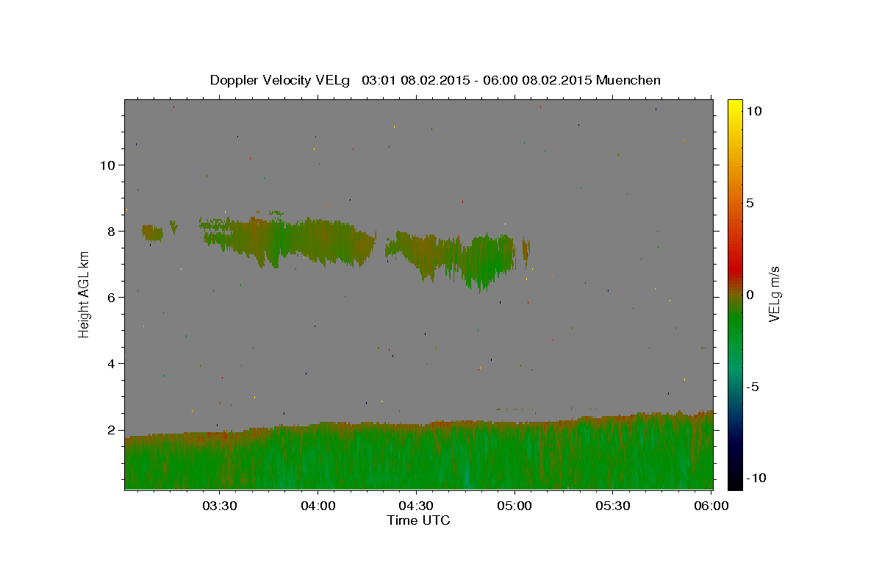Click the 03:30 time tick label

(220, 506)
